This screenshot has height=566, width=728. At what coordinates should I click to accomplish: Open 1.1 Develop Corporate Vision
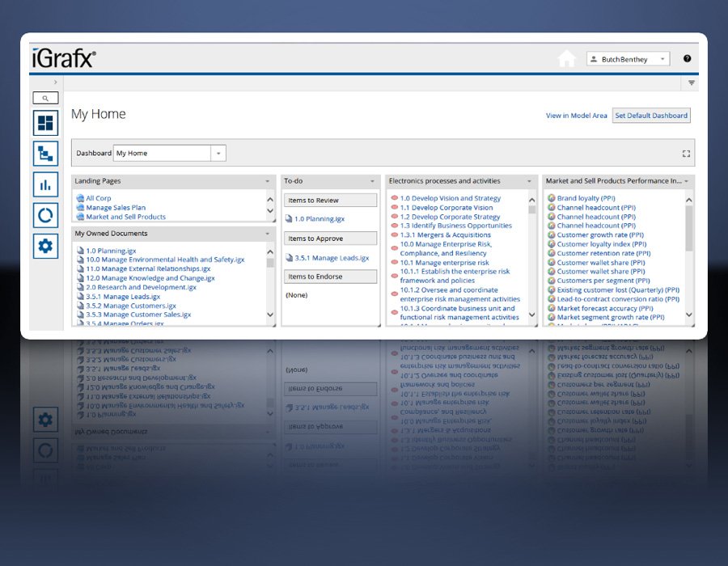447,207
